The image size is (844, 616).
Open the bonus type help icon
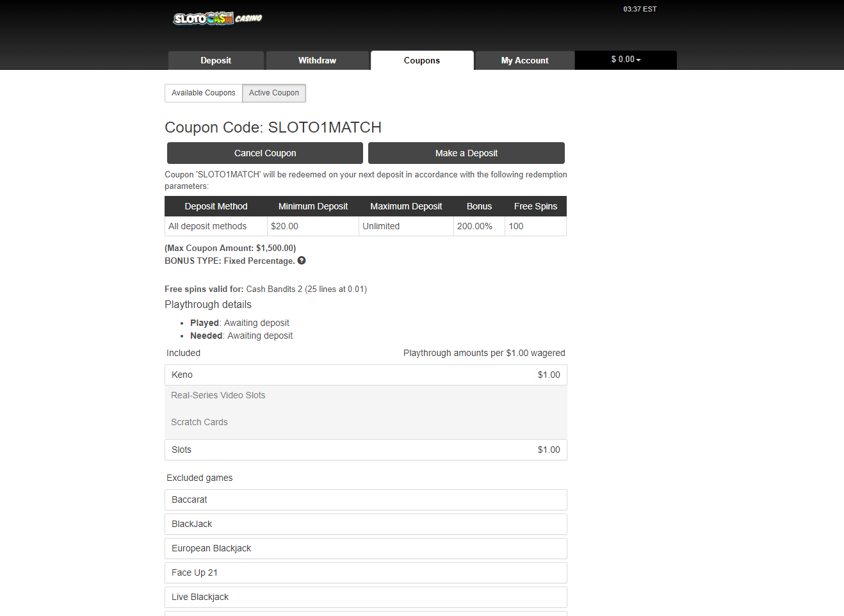(x=302, y=261)
